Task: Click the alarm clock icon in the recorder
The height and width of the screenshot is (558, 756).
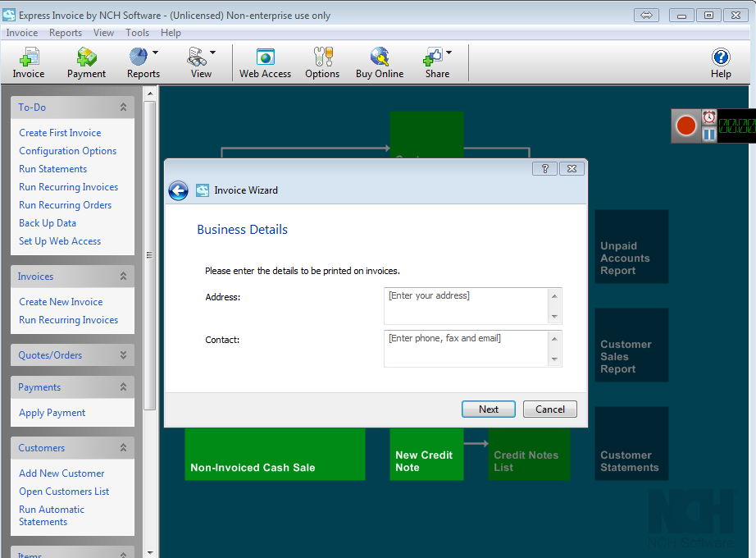Action: coord(708,117)
